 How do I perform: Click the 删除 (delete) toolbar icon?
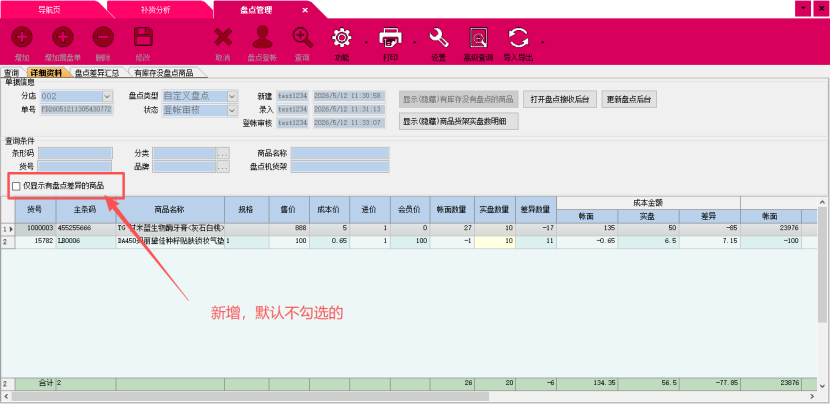tap(103, 38)
